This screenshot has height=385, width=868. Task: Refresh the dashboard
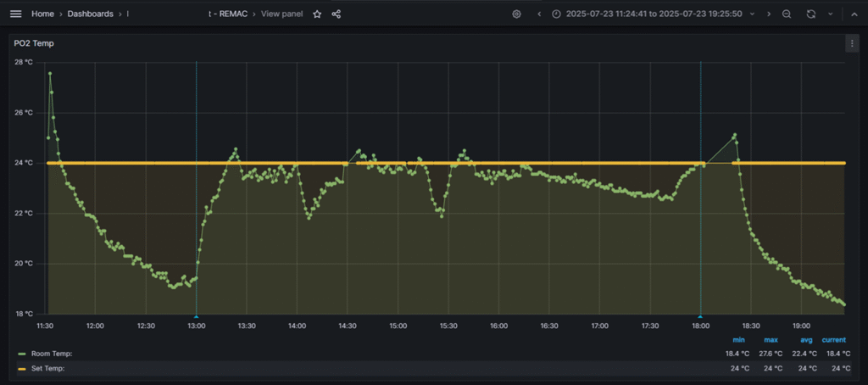pyautogui.click(x=811, y=14)
